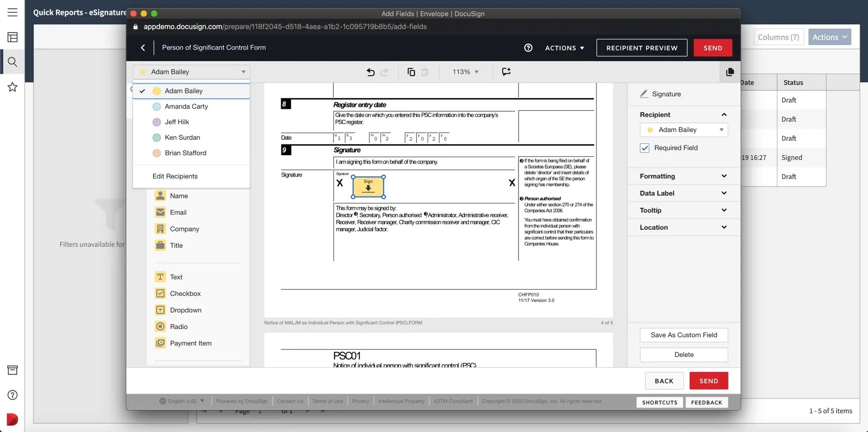The width and height of the screenshot is (868, 432).
Task: Click the top SEND button in header
Action: tap(713, 48)
